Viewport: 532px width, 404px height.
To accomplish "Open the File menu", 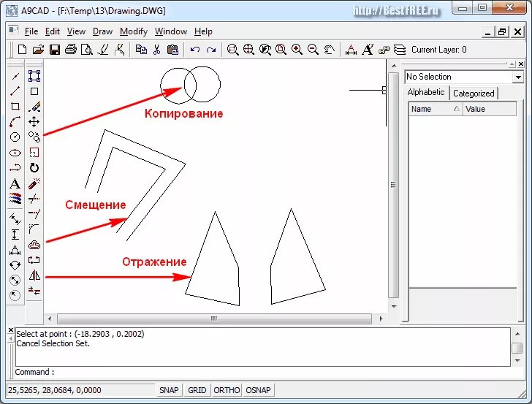I will [31, 31].
